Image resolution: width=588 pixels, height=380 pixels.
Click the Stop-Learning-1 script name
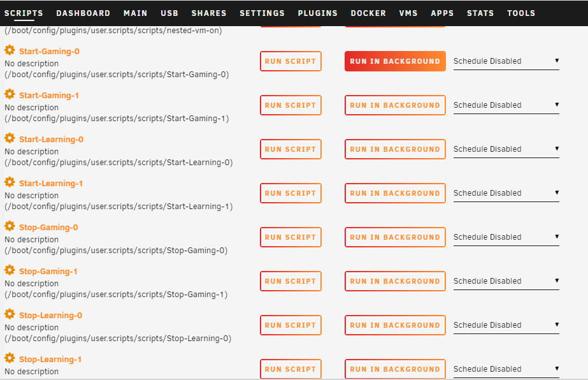50,359
